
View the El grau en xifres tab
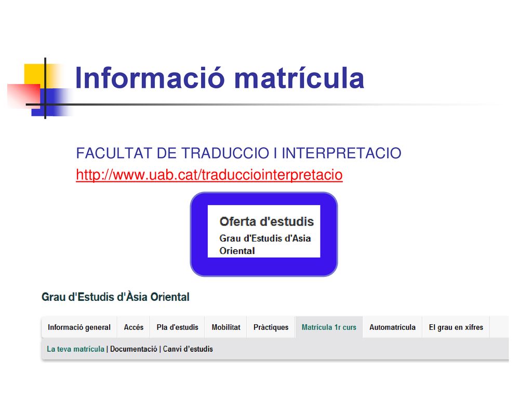[x=456, y=327]
